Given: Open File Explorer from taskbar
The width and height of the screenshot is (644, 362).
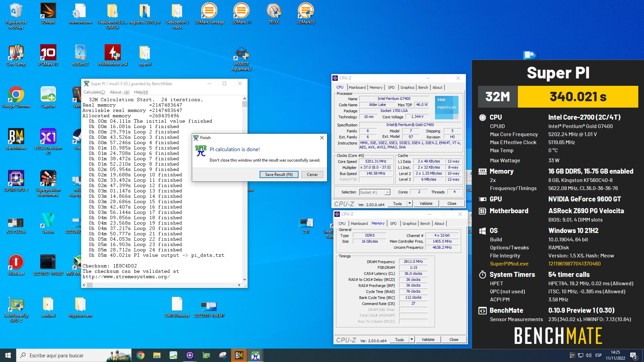Looking at the screenshot, I should 157,355.
